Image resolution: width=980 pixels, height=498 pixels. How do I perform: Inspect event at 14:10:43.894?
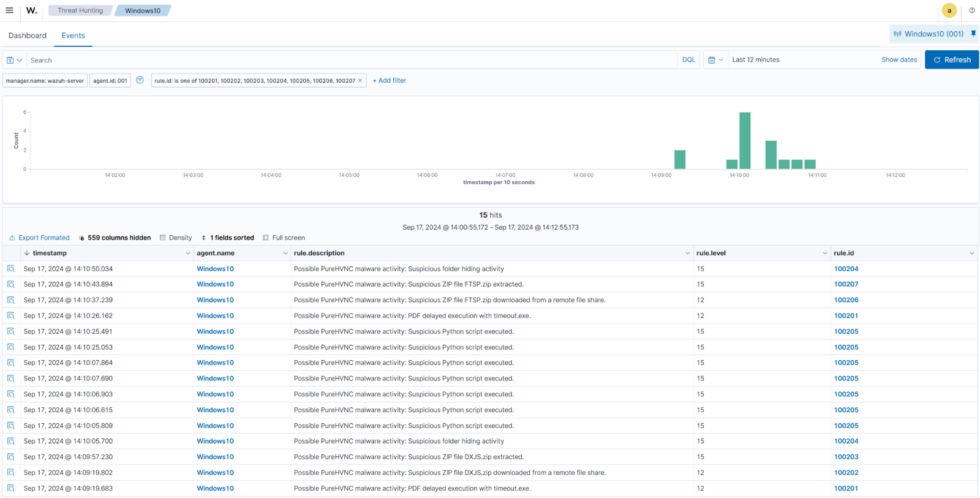click(11, 284)
